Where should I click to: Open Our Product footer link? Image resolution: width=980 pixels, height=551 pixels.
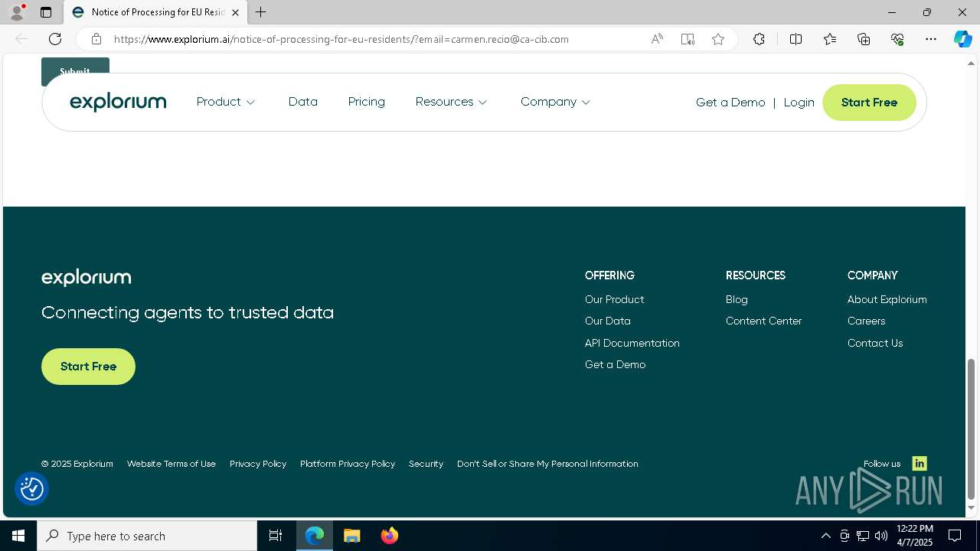(614, 299)
